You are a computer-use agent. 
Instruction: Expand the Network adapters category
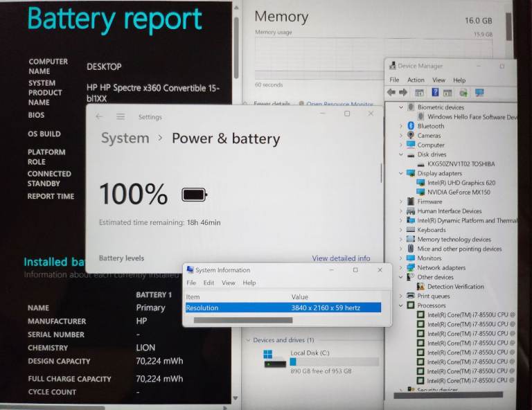[x=401, y=267]
